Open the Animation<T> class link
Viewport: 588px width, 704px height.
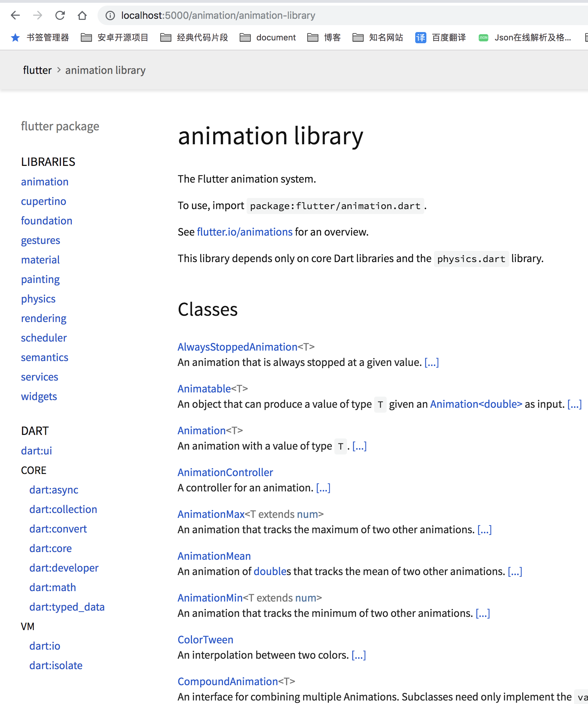[202, 430]
